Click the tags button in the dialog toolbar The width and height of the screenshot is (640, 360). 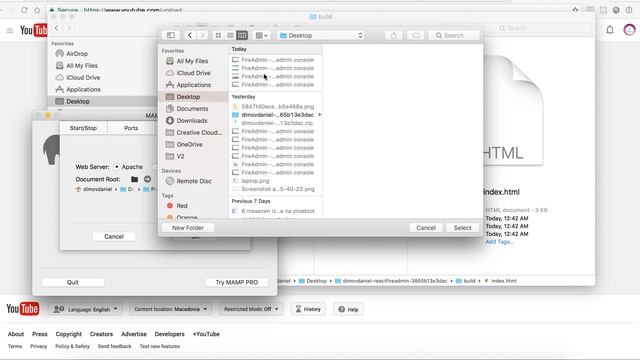[416, 36]
